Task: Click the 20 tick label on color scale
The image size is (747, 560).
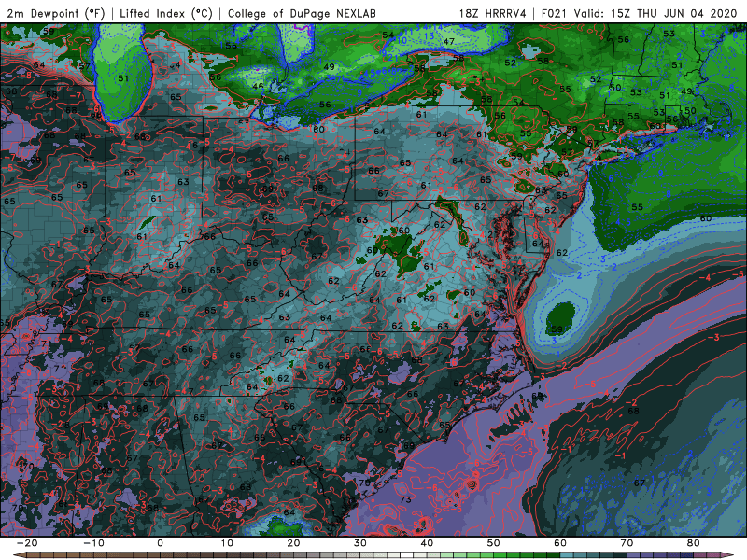Action: [x=293, y=543]
